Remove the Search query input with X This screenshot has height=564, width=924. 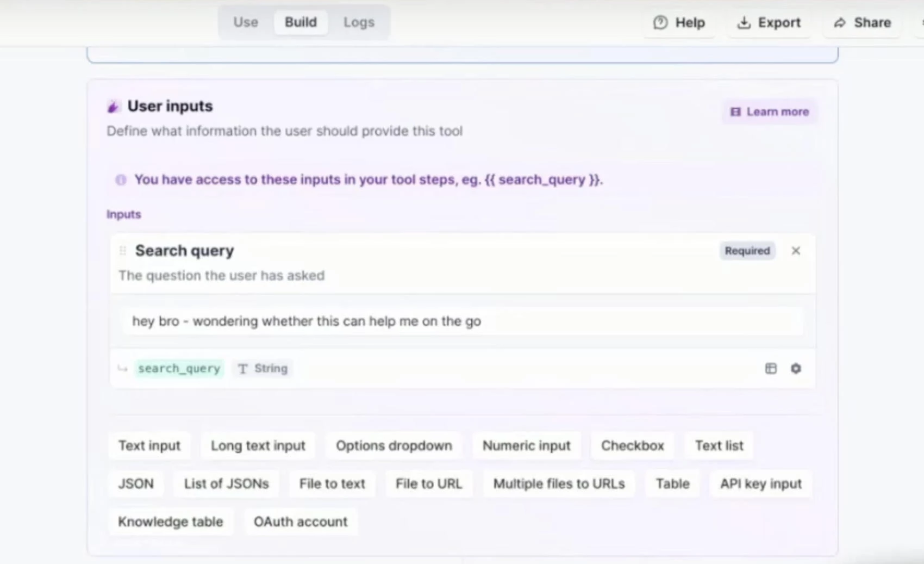pos(796,251)
